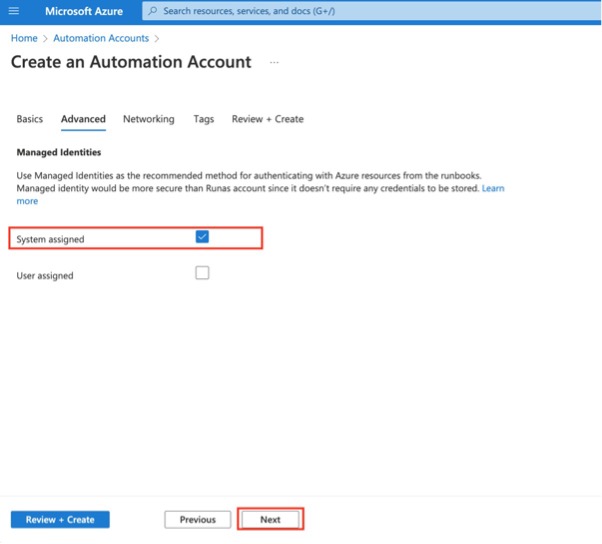This screenshot has height=544, width=602.
Task: Select the Advanced tab
Action: (83, 119)
